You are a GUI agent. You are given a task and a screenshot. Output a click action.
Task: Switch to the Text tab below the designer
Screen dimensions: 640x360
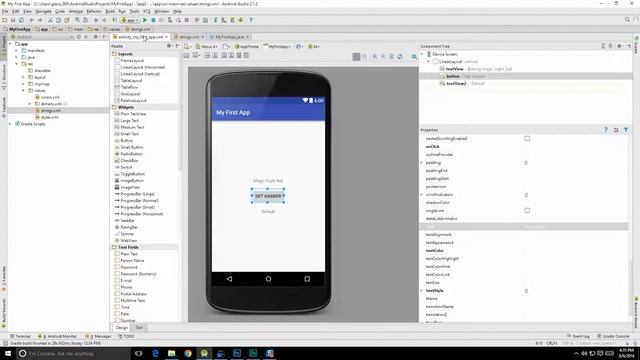pos(139,328)
